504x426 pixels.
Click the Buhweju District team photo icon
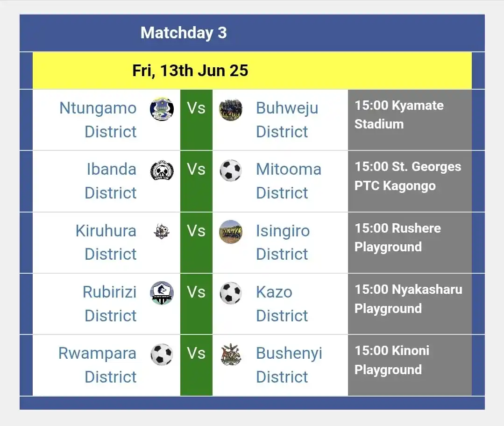231,110
